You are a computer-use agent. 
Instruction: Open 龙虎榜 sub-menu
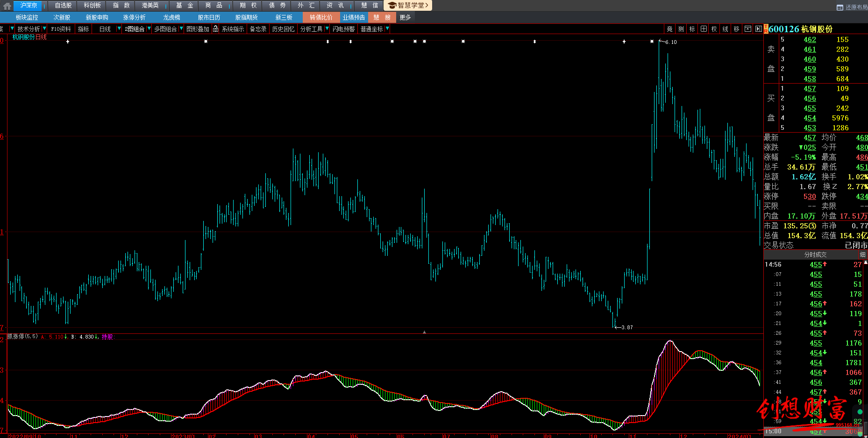(171, 17)
